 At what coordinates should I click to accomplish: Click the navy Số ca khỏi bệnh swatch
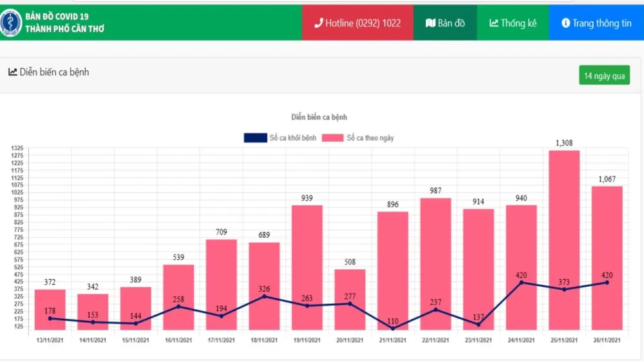tap(255, 138)
